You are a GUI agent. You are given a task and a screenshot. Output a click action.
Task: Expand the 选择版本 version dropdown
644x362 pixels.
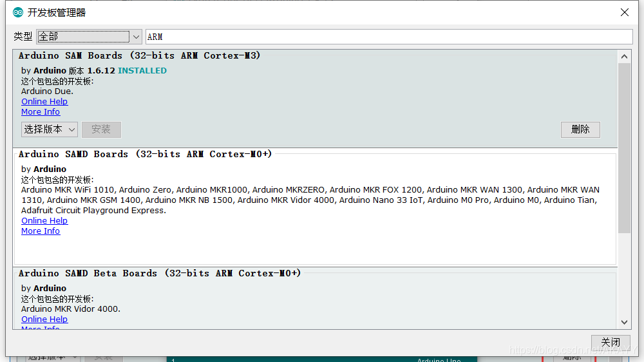[50, 129]
